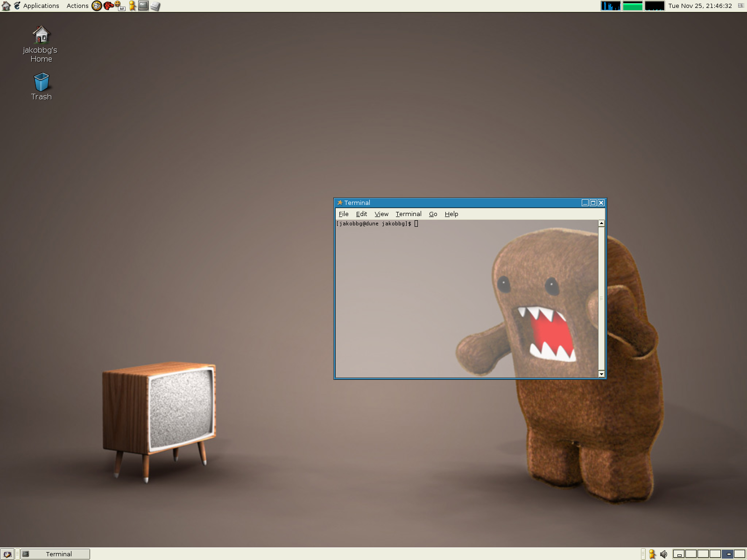Click the Terminal window title bar
Viewport: 747px width, 560px height.
(x=470, y=203)
